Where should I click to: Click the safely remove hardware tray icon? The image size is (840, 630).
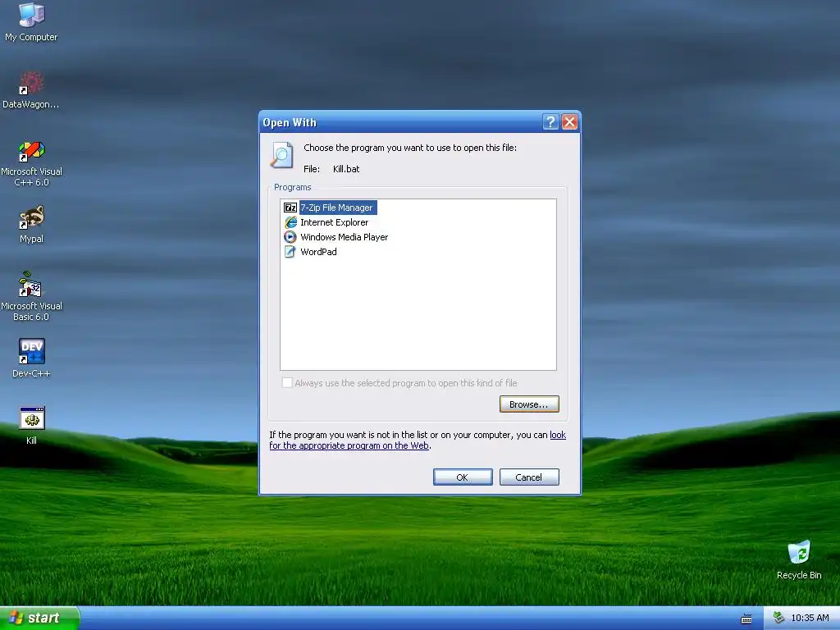coord(778,619)
